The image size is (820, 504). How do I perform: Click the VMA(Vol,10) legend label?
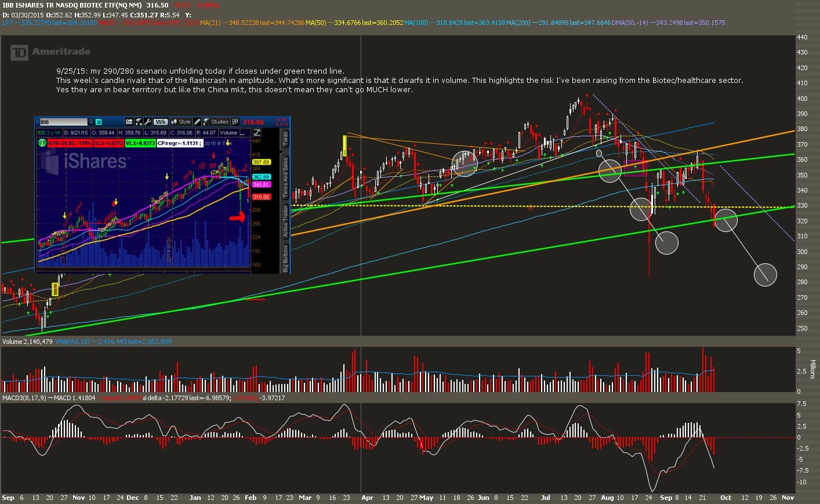72,342
